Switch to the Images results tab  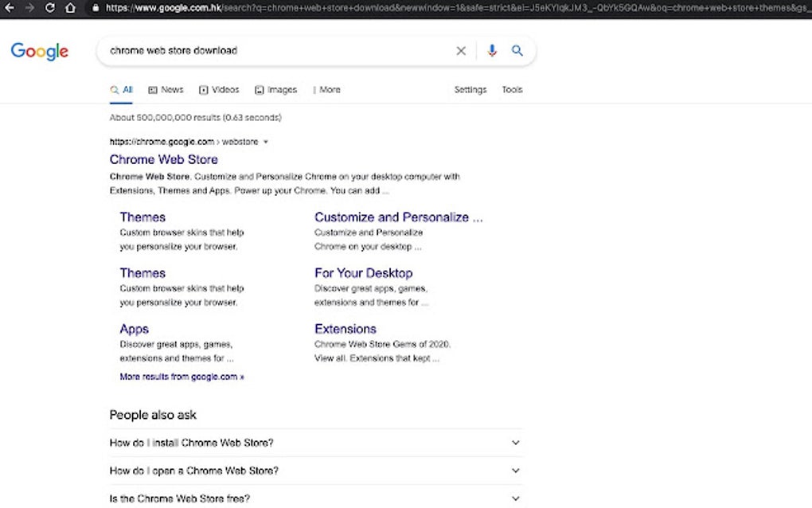click(x=276, y=89)
